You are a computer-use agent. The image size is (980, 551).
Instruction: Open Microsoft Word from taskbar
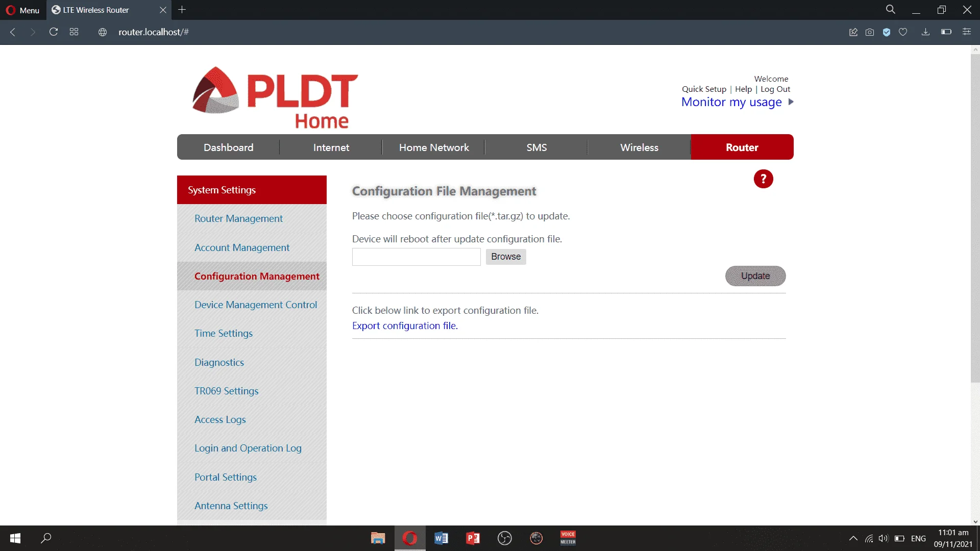(x=442, y=538)
